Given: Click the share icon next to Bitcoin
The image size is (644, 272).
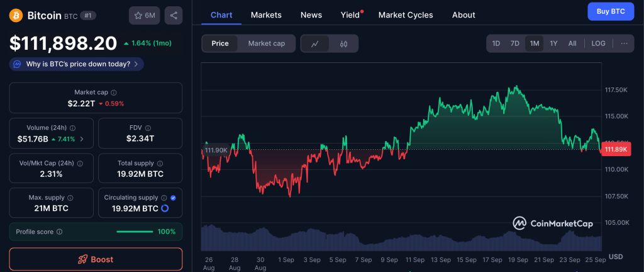Looking at the screenshot, I should pyautogui.click(x=173, y=15).
